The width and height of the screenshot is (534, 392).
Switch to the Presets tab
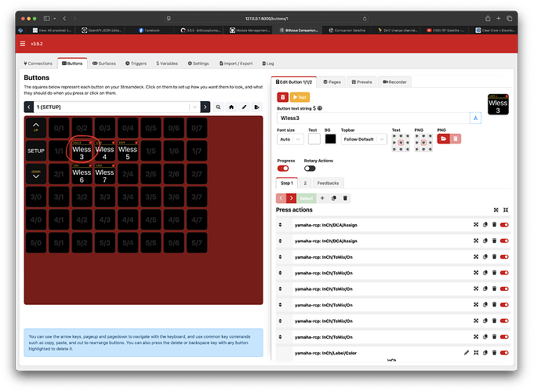(x=361, y=82)
